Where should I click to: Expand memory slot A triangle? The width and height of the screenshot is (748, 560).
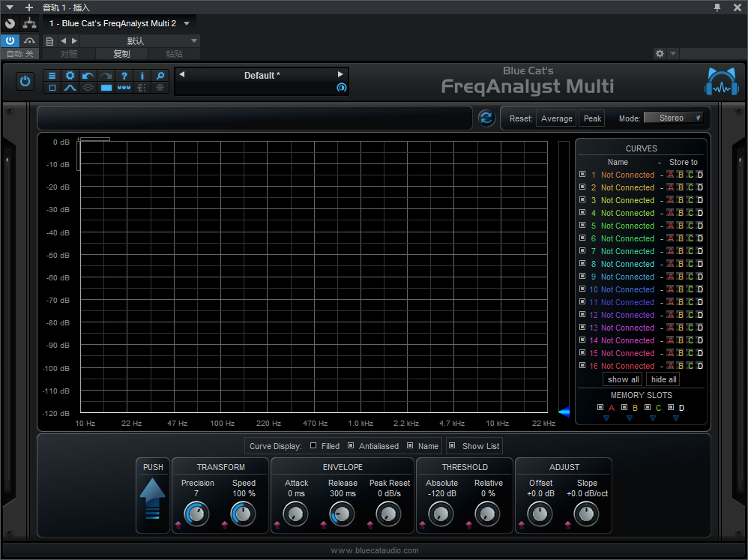tap(606, 418)
